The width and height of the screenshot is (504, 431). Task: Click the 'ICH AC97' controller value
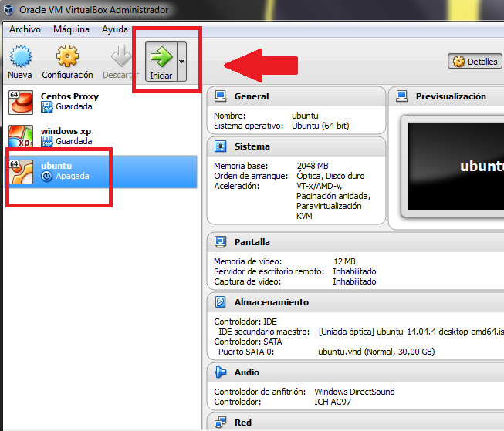pos(333,402)
